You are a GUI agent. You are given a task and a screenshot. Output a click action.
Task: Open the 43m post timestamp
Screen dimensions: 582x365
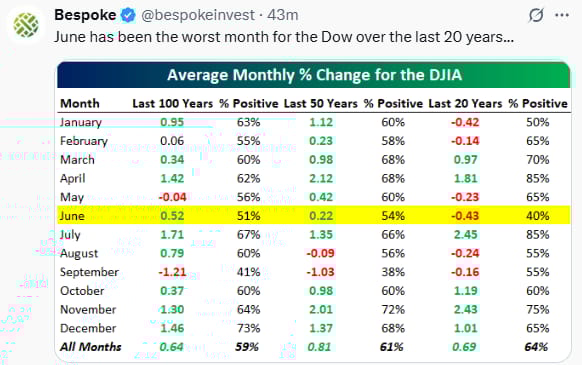point(283,15)
